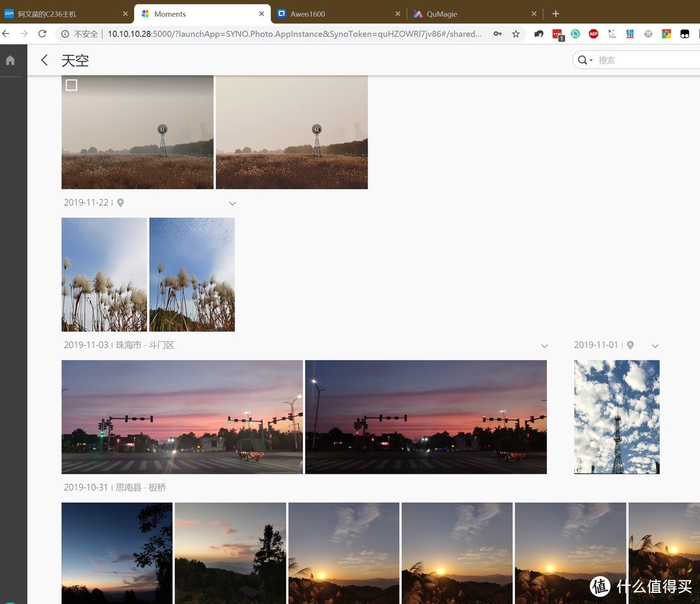Image resolution: width=700 pixels, height=604 pixels.
Task: Open a new browser tab
Action: coord(555,14)
